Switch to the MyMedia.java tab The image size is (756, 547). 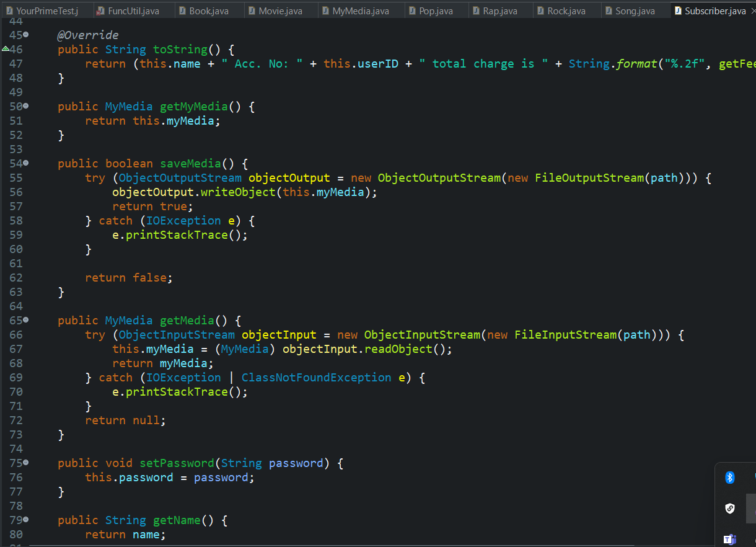pos(361,10)
